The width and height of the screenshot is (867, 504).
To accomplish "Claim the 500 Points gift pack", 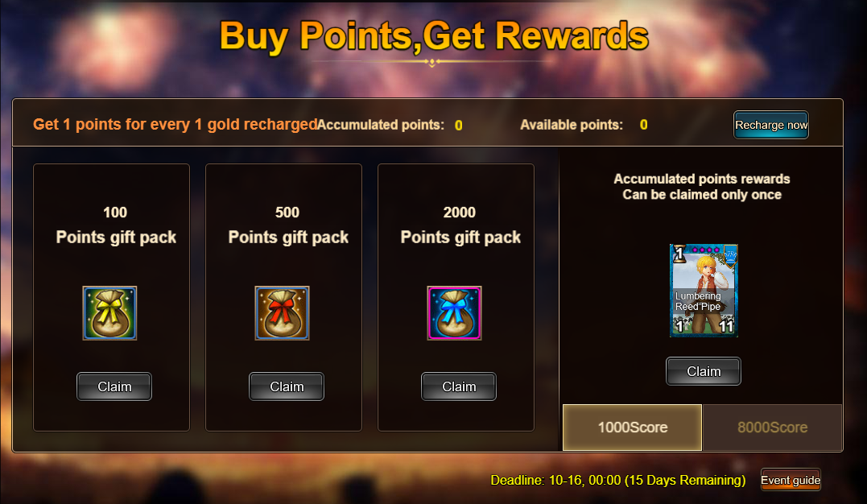I will click(x=287, y=386).
